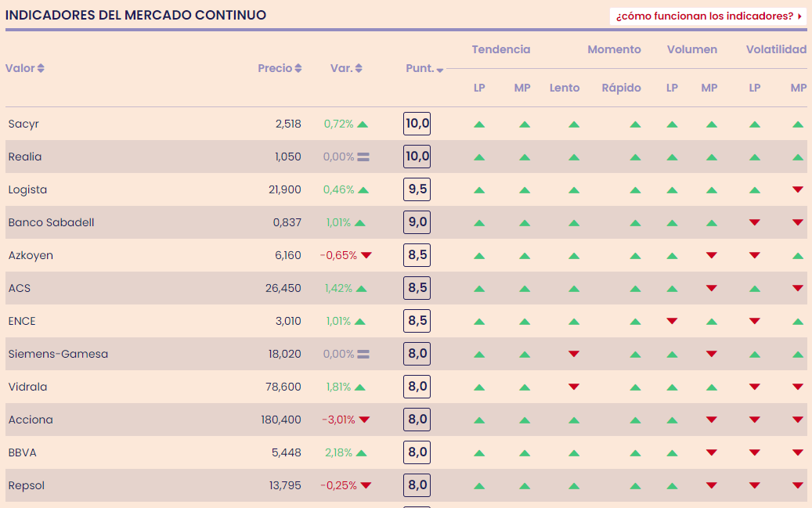
Task: Click Realia's green Momento Rápido arrow
Action: pyautogui.click(x=635, y=157)
